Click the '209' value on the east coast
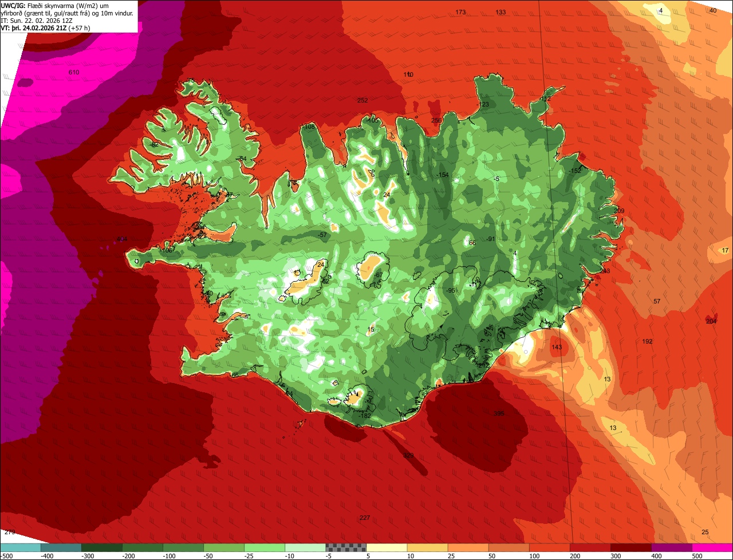 pos(619,211)
